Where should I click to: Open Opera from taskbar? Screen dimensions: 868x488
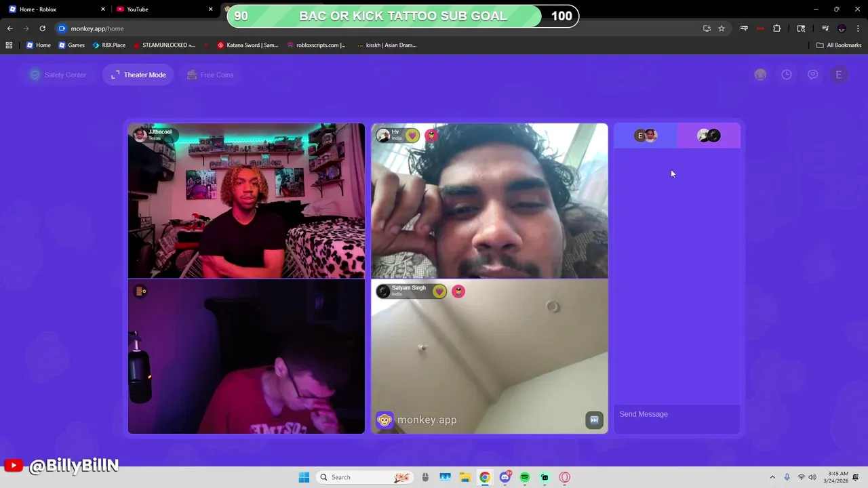[x=564, y=477]
